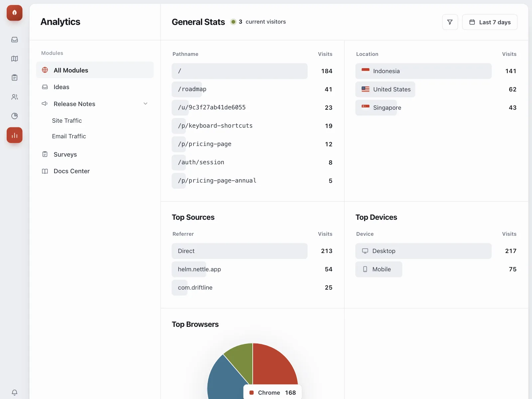Click the megaphone icon beside Release Notes

point(45,104)
